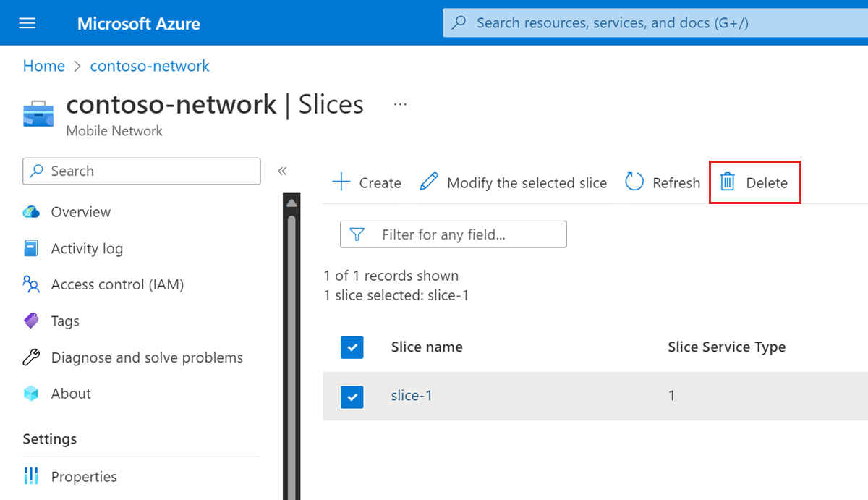Uncheck the slice-1 row checkbox
This screenshot has height=500, width=868.
(352, 397)
